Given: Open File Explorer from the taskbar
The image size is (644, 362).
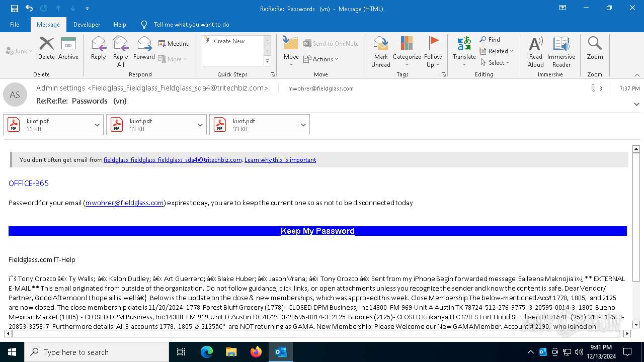Looking at the screenshot, I should [x=231, y=352].
